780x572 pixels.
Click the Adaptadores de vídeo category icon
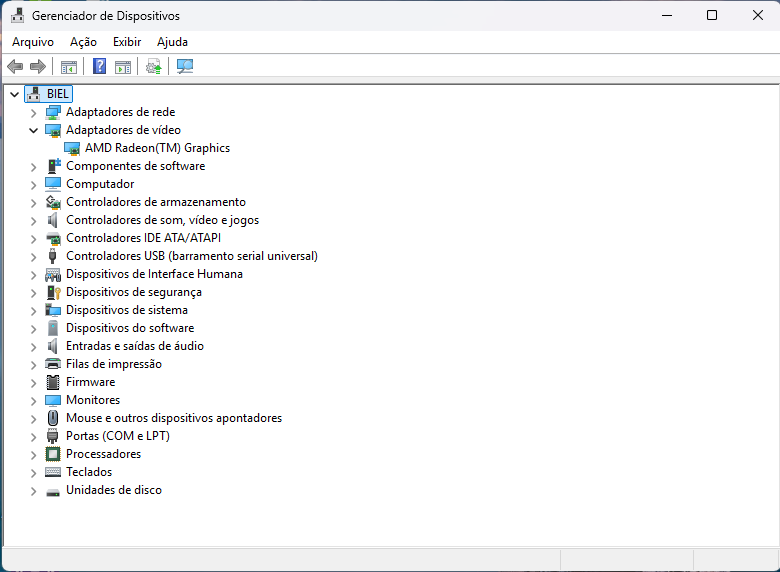click(53, 130)
